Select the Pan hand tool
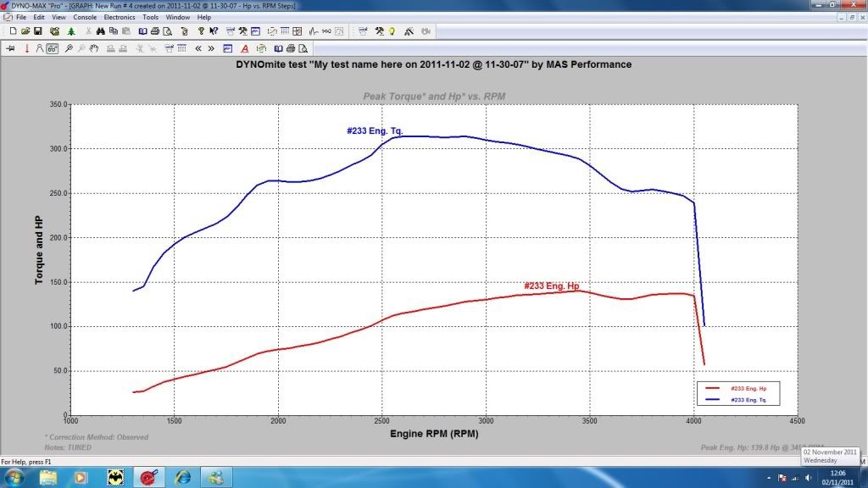 click(x=94, y=48)
